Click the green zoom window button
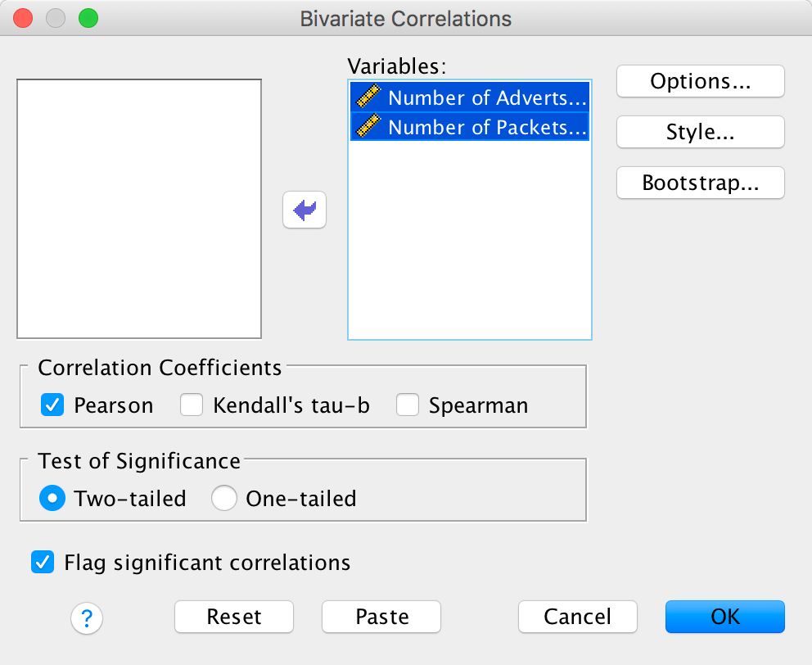Image resolution: width=812 pixels, height=665 pixels. pos(86,18)
